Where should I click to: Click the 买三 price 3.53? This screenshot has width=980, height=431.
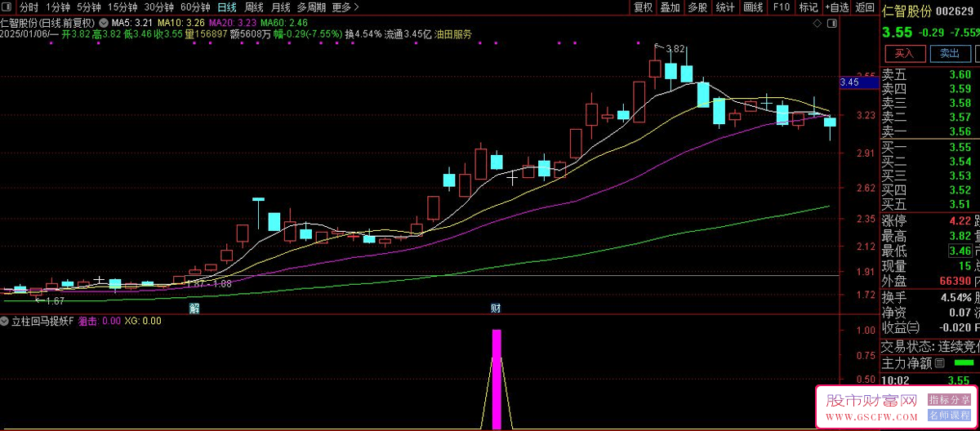tap(960, 176)
